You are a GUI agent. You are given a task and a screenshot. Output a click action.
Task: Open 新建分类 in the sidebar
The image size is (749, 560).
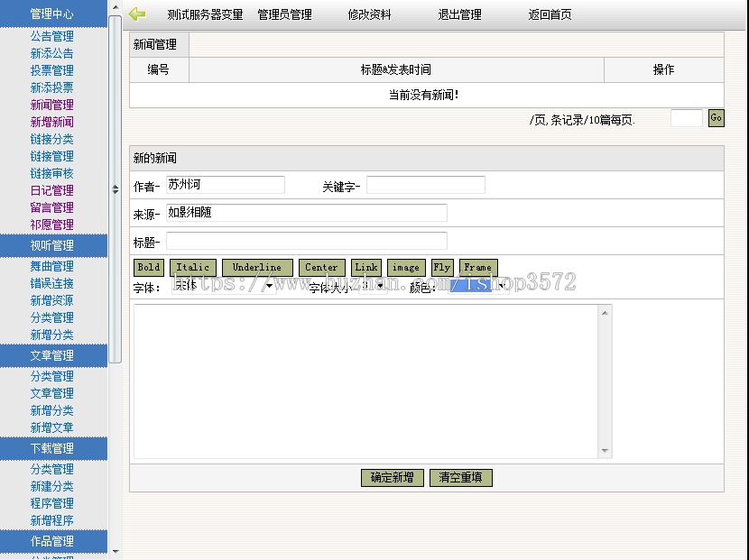51,486
